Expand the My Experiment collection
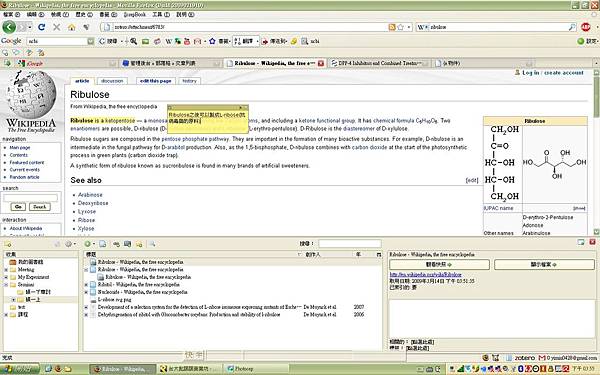 (x=6, y=277)
